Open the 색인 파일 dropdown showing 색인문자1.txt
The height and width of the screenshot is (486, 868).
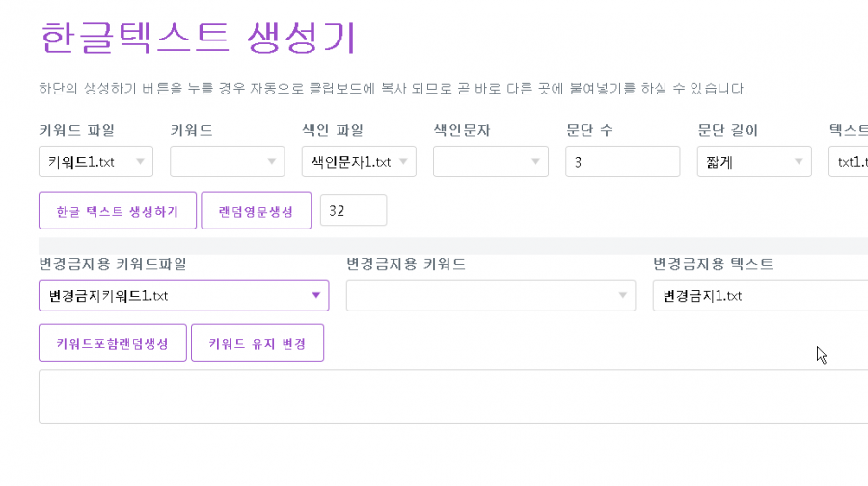359,162
